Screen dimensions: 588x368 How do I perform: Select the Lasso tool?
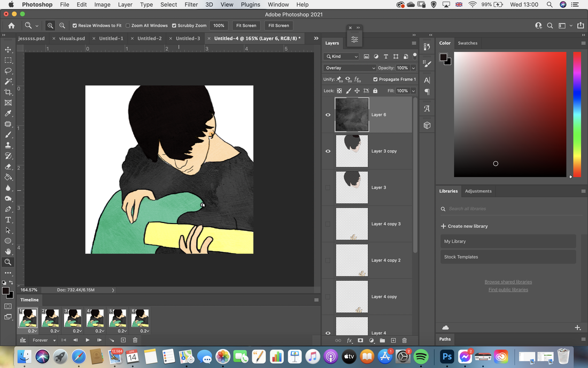coord(8,71)
